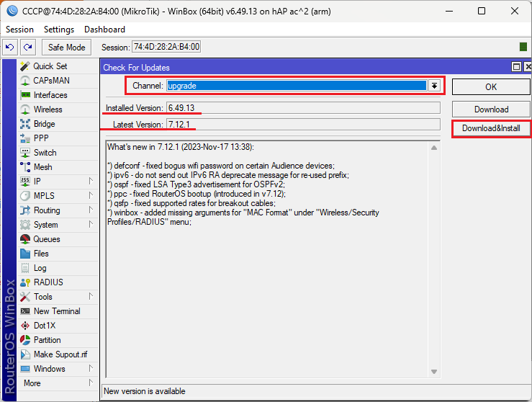Expand the System submenu arrow
Screen dimensions: 532x402
(x=91, y=225)
